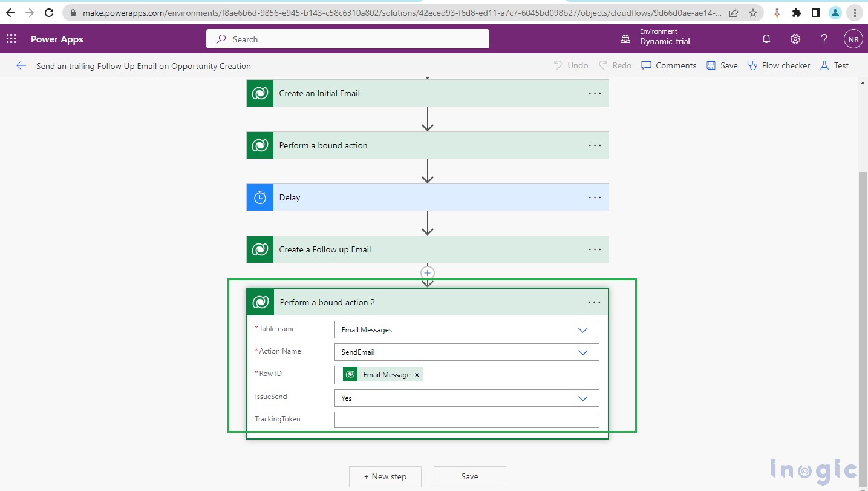
Task: Open the IssueSend dropdown
Action: 582,398
